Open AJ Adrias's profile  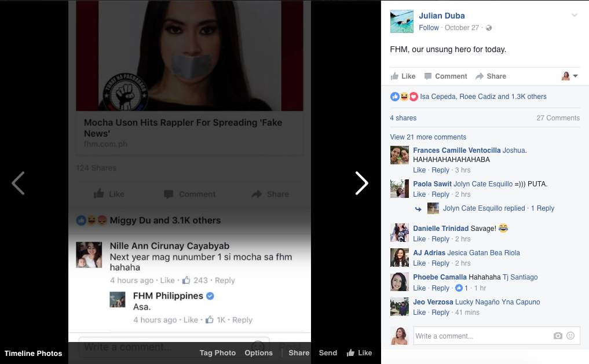pyautogui.click(x=429, y=253)
